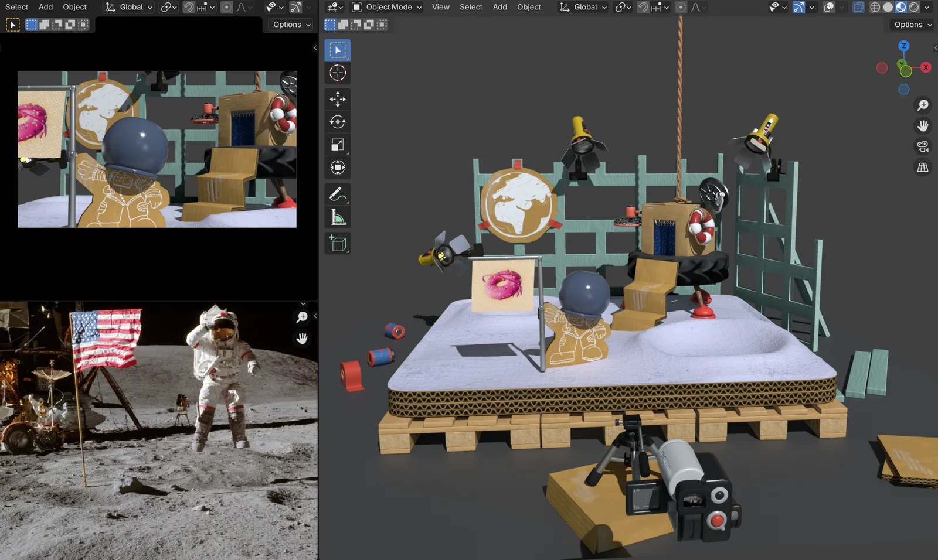Click the Transform tool icon
The width and height of the screenshot is (938, 560).
(338, 168)
